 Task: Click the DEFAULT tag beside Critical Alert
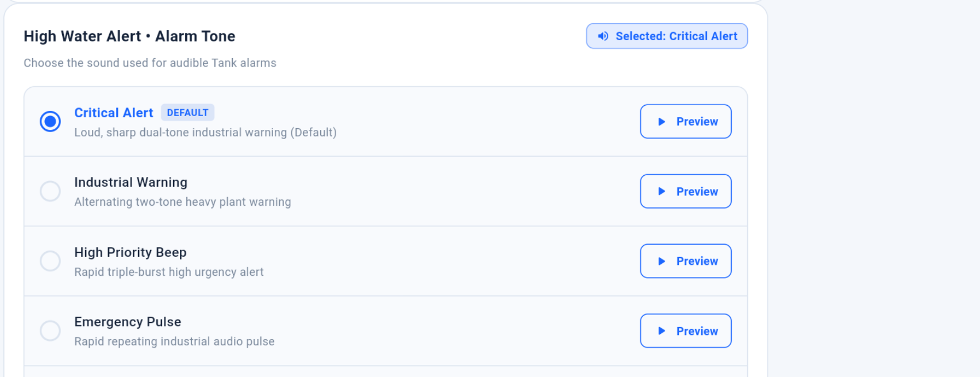tap(187, 113)
